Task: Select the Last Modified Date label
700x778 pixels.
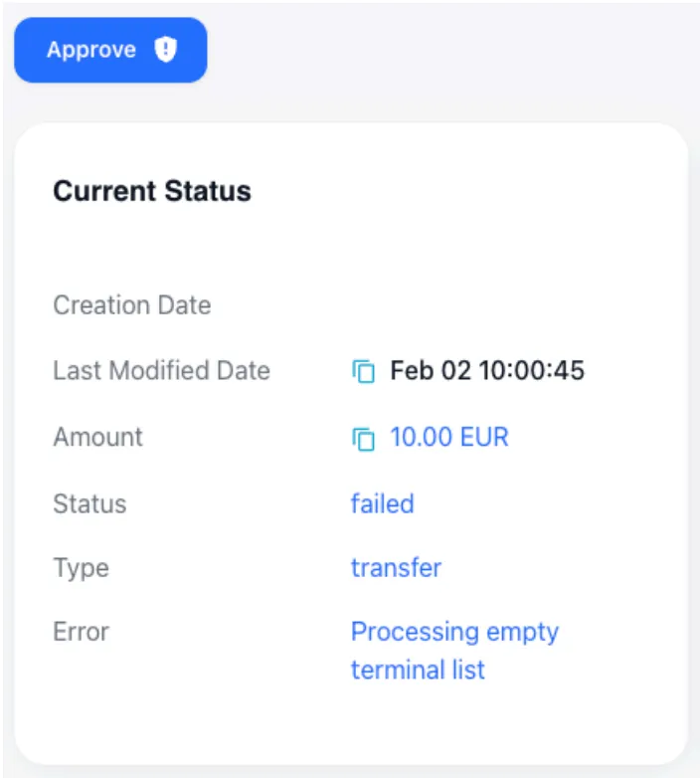Action: [161, 371]
